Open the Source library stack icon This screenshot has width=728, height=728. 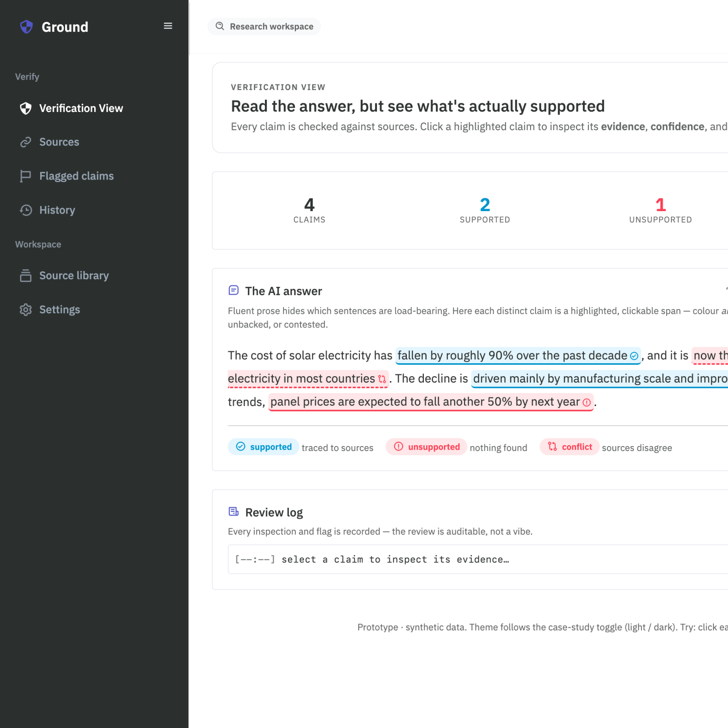coord(26,275)
